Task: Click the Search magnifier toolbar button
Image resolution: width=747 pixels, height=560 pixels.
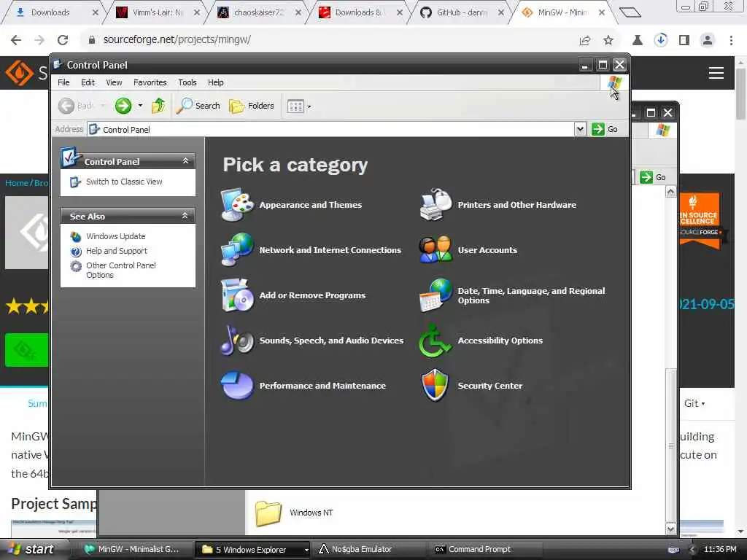Action: point(198,106)
